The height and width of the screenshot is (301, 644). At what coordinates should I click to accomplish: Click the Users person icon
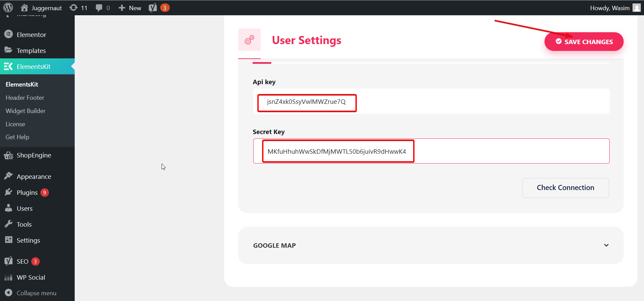pyautogui.click(x=8, y=208)
